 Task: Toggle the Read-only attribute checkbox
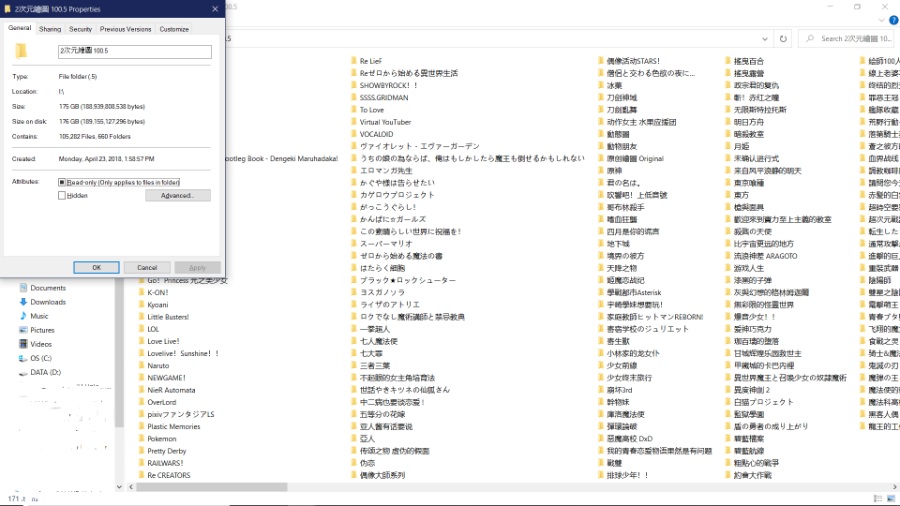pyautogui.click(x=61, y=182)
